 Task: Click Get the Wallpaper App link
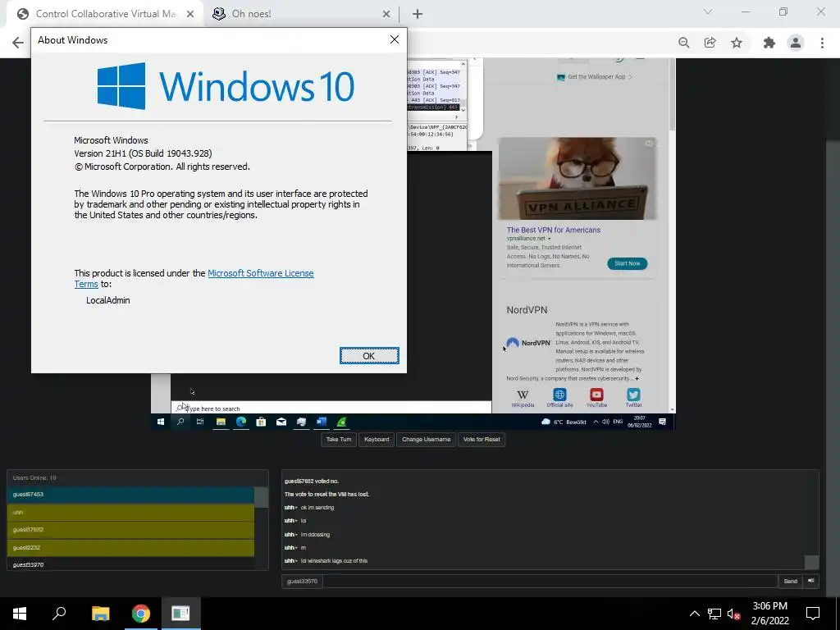(x=596, y=76)
